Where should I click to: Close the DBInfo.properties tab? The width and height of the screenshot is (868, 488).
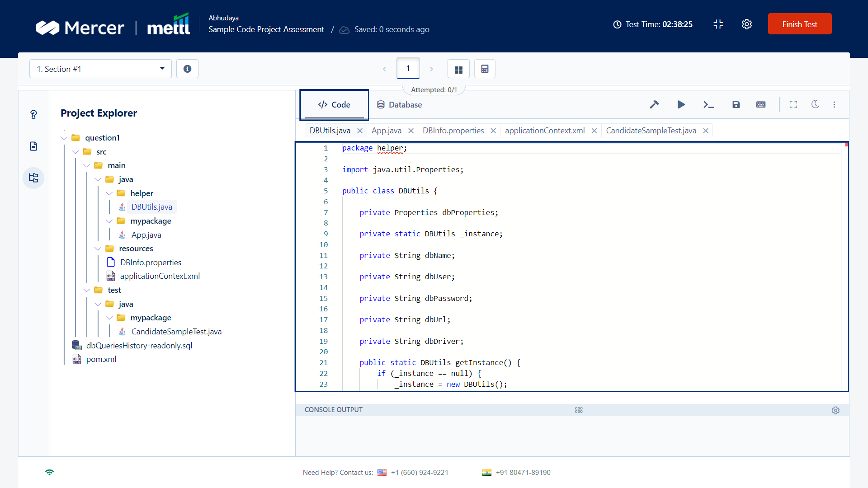(493, 131)
